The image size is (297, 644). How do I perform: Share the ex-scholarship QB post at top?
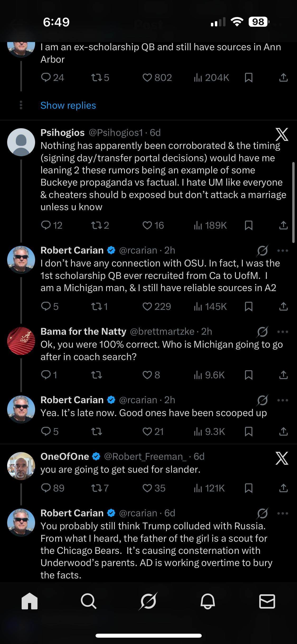(x=283, y=77)
